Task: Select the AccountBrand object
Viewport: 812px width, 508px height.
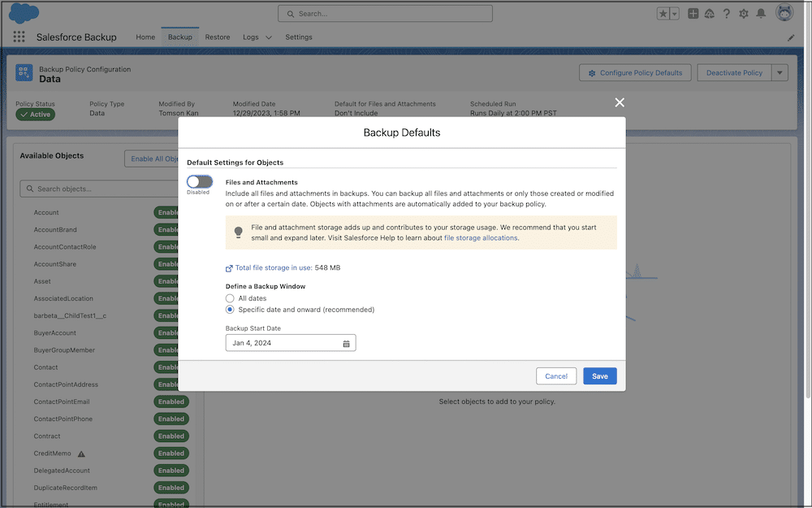Action: pos(55,230)
